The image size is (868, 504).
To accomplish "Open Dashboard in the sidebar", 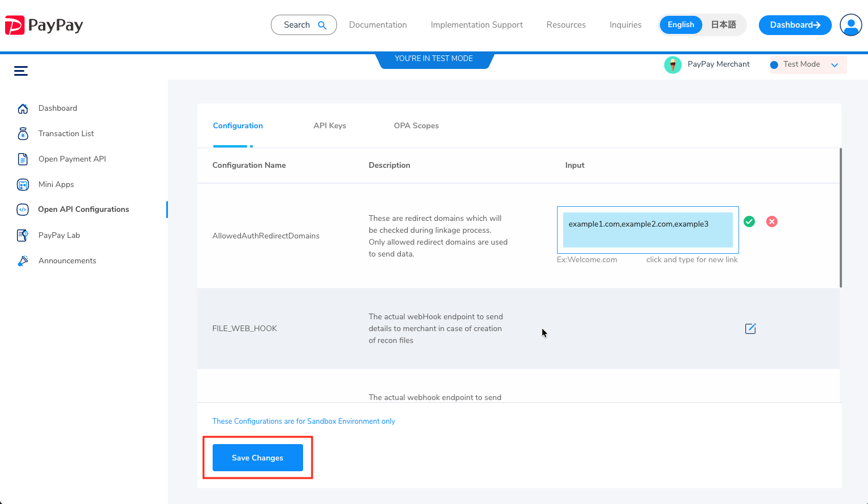I will coord(58,108).
